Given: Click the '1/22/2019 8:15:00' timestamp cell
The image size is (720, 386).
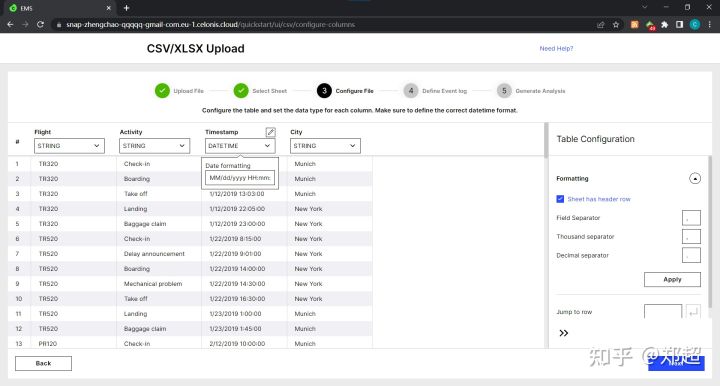Looking at the screenshot, I should (x=235, y=239).
